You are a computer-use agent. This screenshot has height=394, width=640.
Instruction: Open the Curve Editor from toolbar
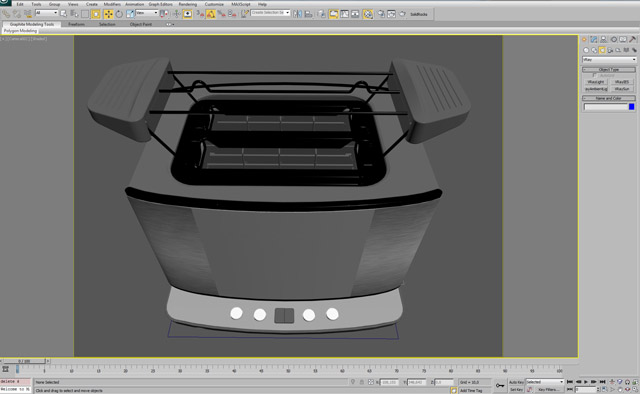pyautogui.click(x=344, y=14)
